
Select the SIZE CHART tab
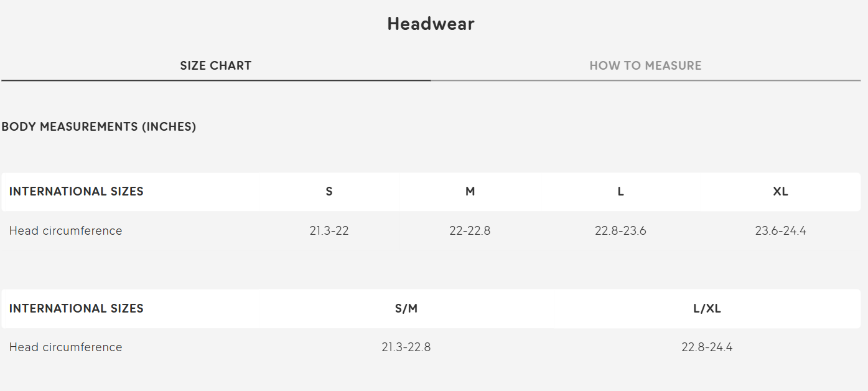click(216, 65)
